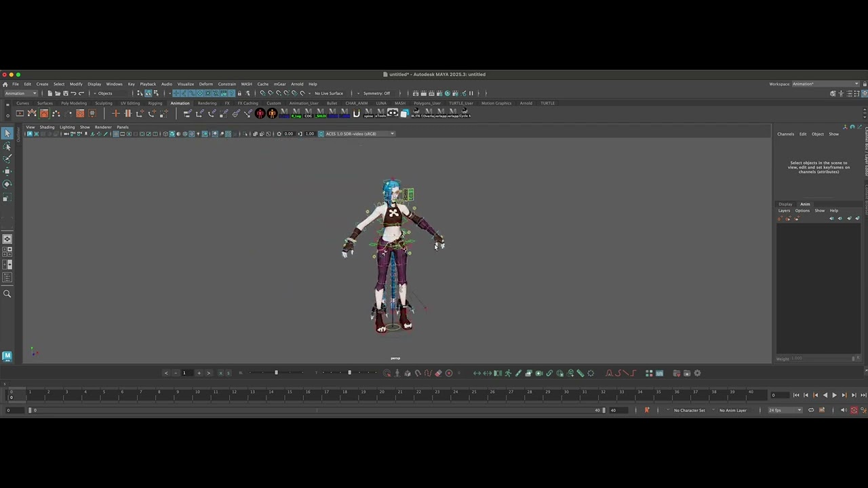The image size is (868, 488).
Task: Open Layers menu in the layer editor
Action: pos(784,211)
